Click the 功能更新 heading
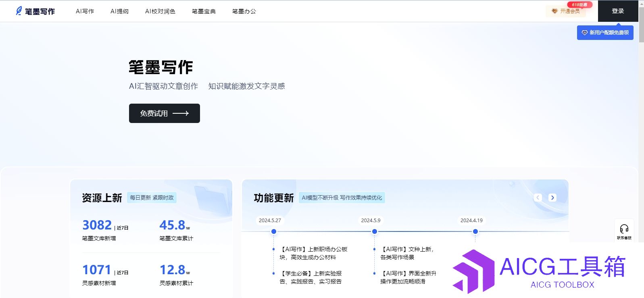The width and height of the screenshot is (644, 298). [x=274, y=198]
